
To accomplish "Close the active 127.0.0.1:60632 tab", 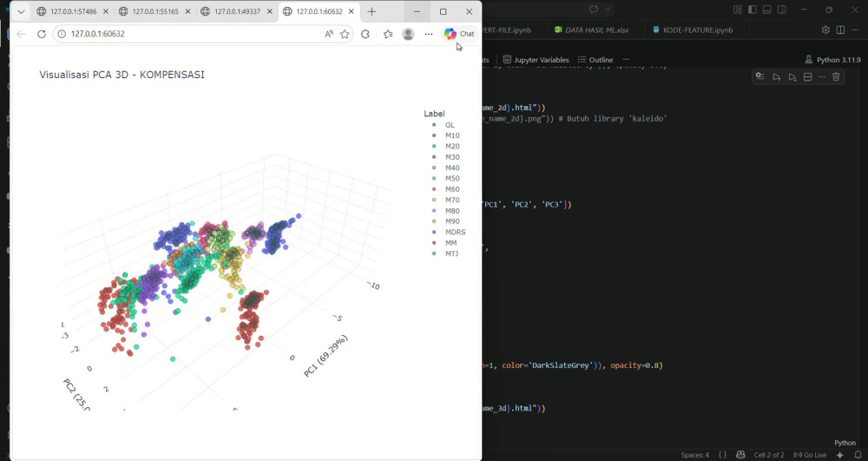I will pyautogui.click(x=352, y=11).
